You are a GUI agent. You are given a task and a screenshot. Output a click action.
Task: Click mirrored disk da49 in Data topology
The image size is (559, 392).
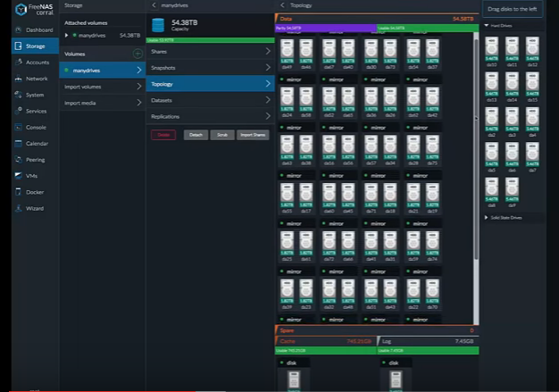287,54
